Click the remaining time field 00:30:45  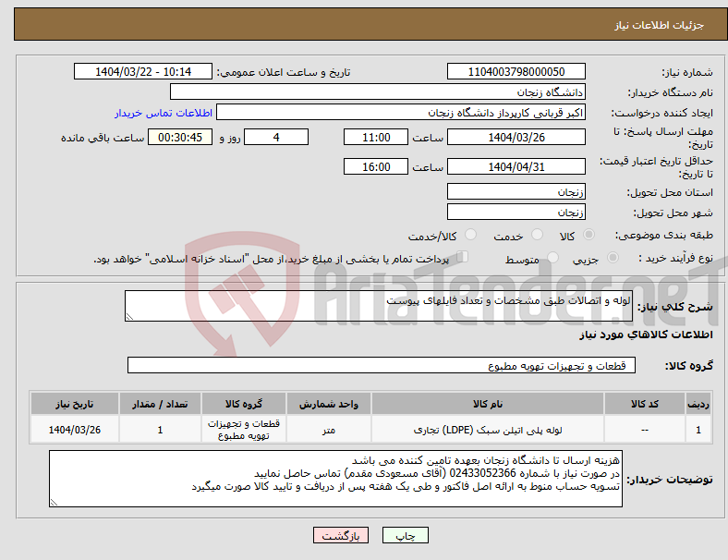(x=179, y=137)
